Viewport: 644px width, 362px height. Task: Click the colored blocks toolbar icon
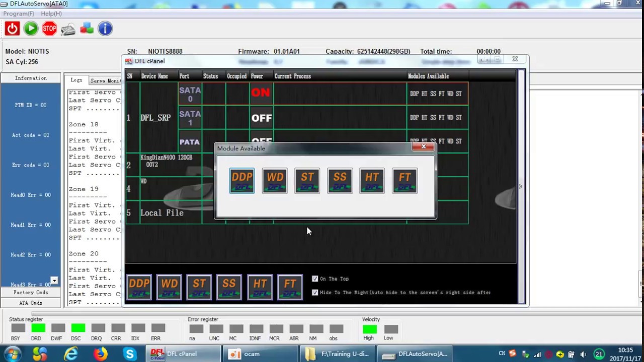(x=87, y=29)
